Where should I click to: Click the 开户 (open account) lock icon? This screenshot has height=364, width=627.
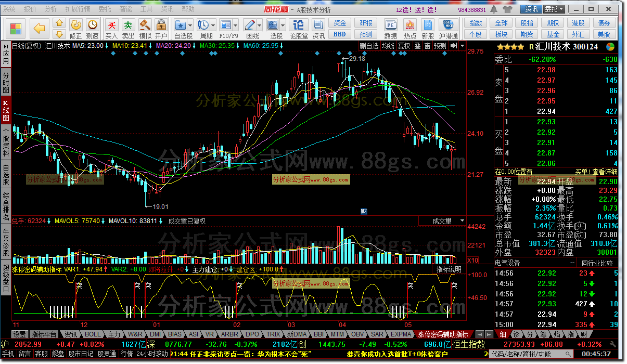161,24
